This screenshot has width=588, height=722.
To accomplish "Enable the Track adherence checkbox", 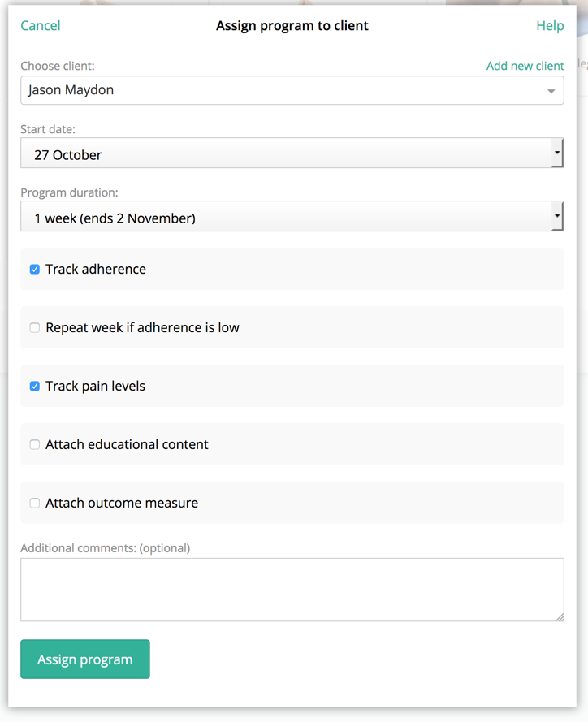I will pyautogui.click(x=34, y=269).
